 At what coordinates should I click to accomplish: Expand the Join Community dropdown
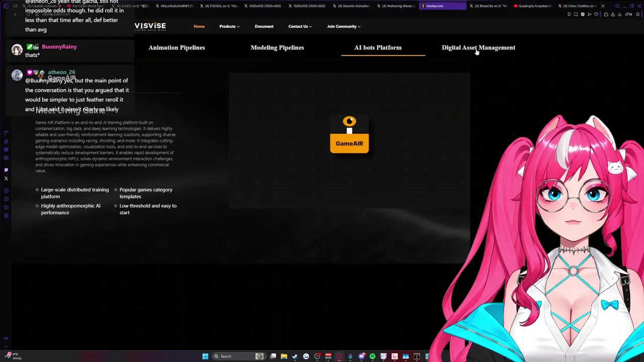coord(344,26)
